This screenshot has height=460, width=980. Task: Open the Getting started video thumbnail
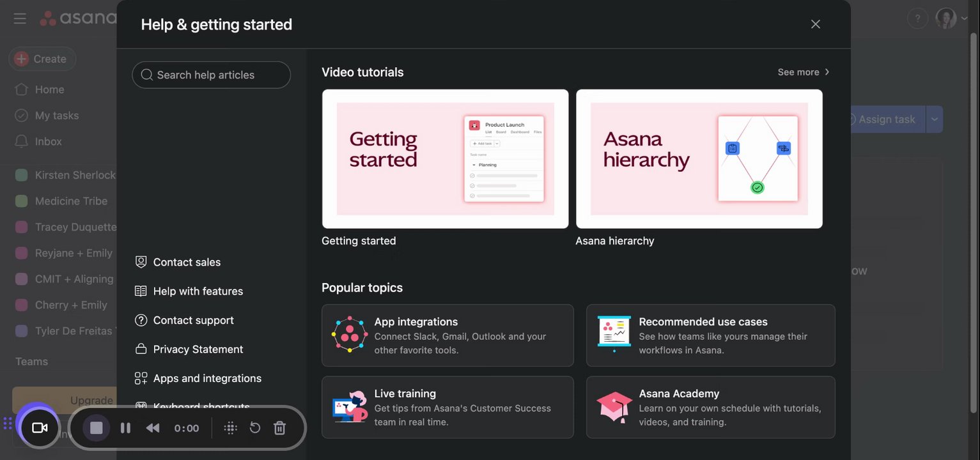coord(445,158)
